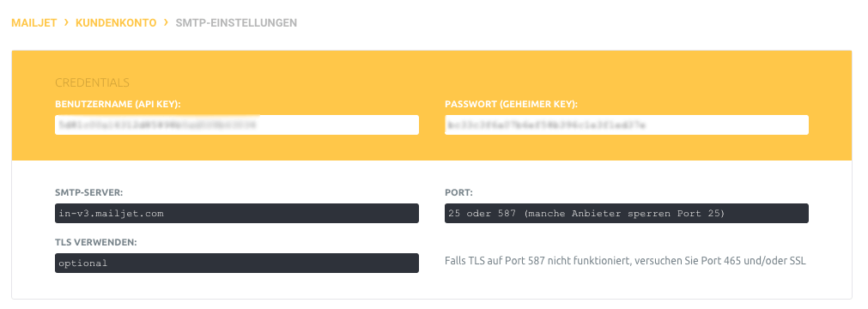Click the Port 465 SSL hint text
Screen dimensions: 868x309
pyautogui.click(x=626, y=261)
